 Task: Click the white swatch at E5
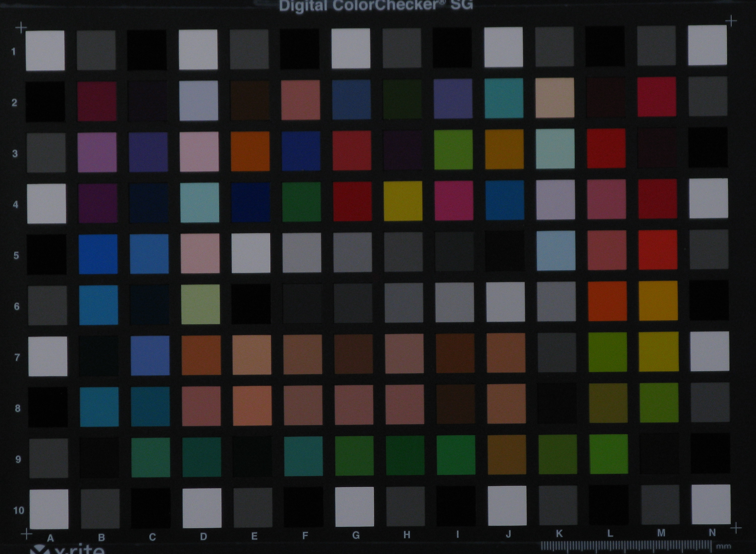(x=251, y=253)
